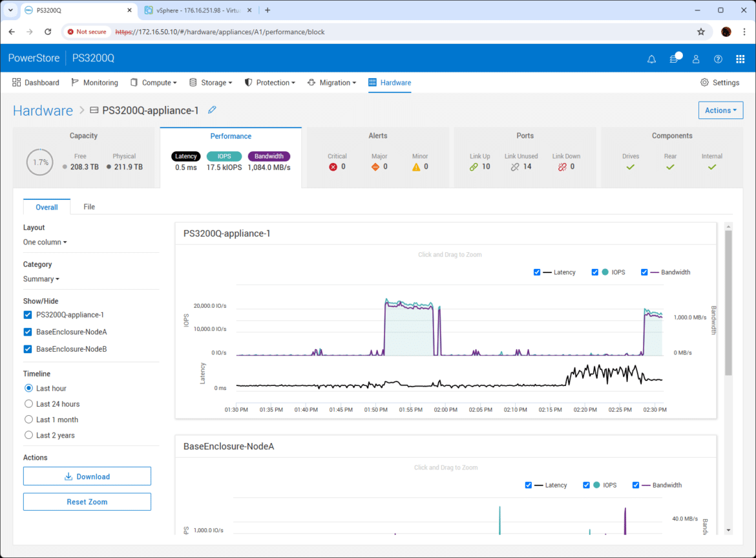Click the Settings gear icon
This screenshot has width=756, height=558.
coord(704,83)
